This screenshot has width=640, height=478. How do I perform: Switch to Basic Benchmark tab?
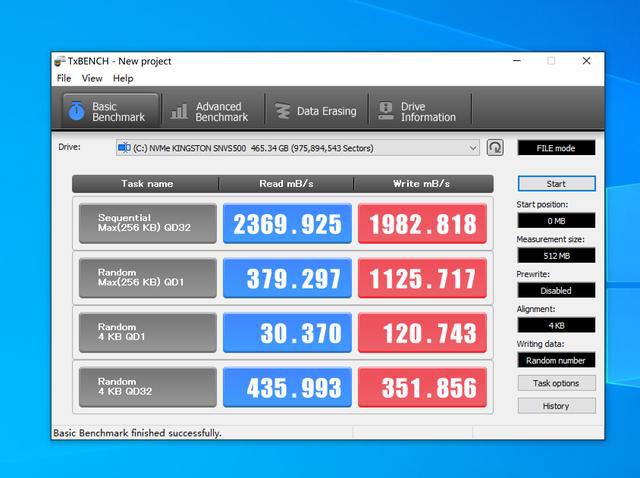(110, 111)
